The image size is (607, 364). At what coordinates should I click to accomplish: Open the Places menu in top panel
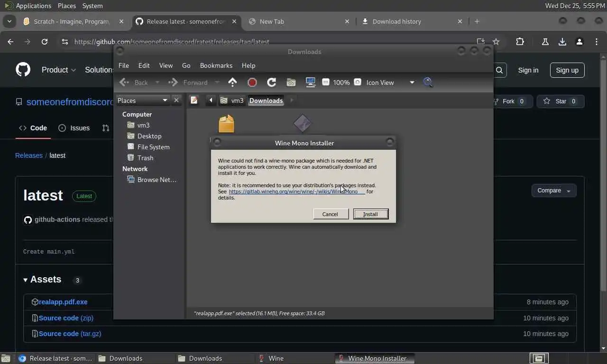(x=67, y=6)
